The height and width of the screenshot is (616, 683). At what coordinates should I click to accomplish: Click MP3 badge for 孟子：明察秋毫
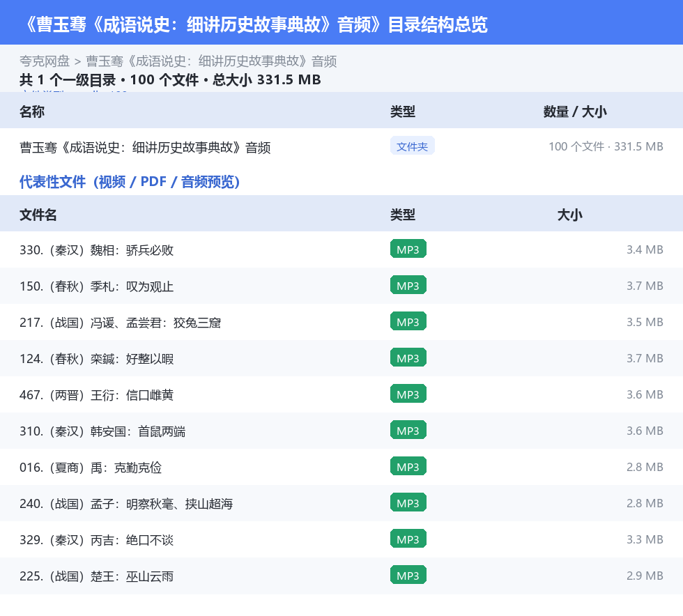408,502
